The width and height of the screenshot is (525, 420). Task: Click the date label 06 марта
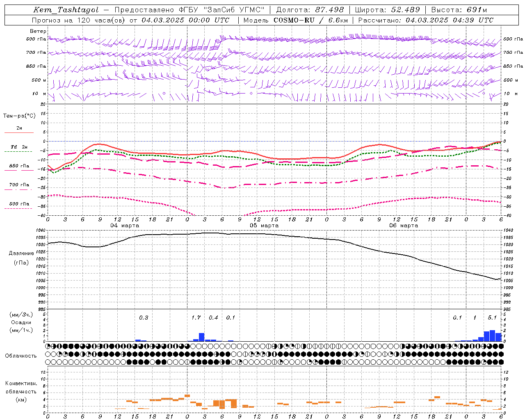click(404, 225)
